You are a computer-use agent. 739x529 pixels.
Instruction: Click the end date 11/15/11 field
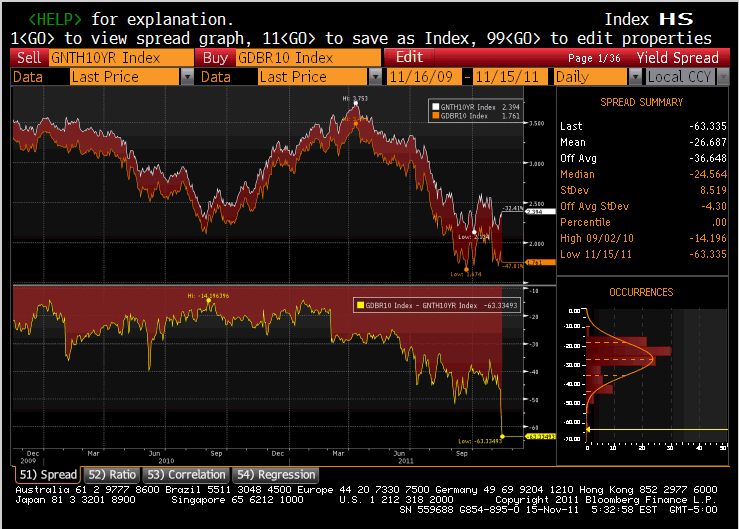[x=511, y=76]
